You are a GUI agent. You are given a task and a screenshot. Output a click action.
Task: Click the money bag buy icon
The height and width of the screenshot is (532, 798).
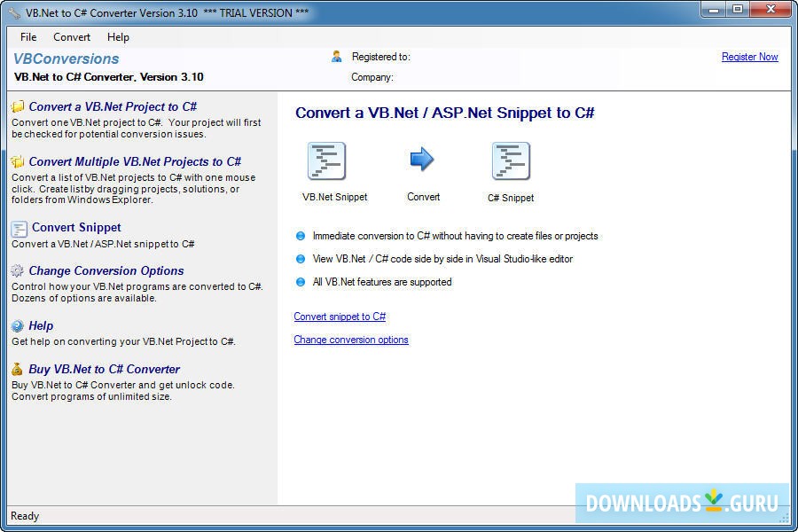(18, 369)
